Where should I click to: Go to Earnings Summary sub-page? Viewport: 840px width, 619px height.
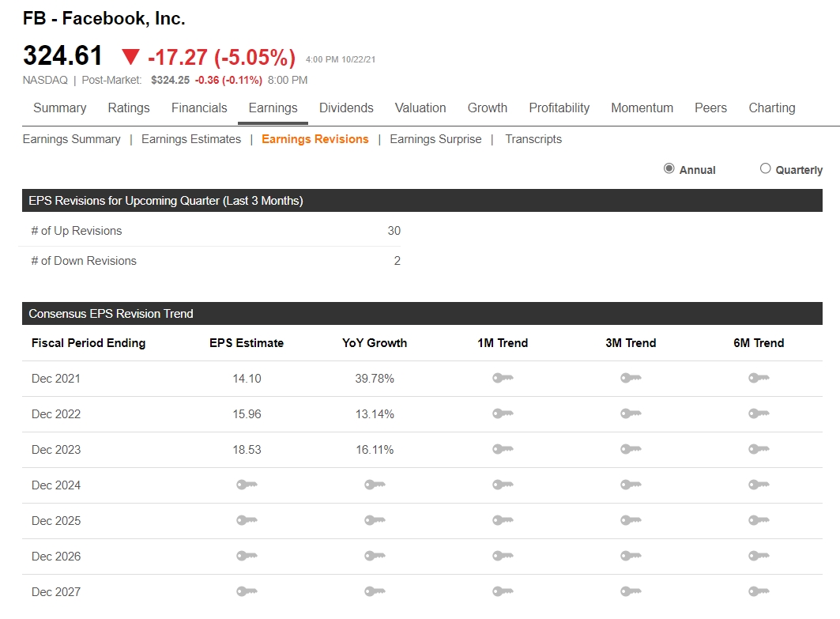click(x=71, y=139)
